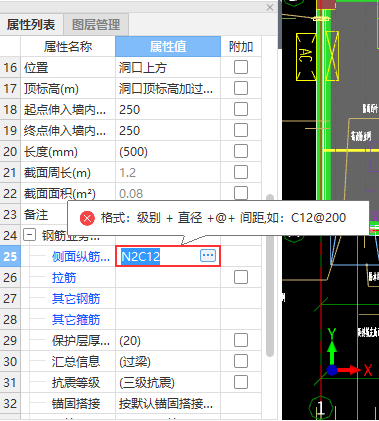This screenshot has height=421, width=379.
Task: Tick 附加 checkbox for 位置 row
Action: [x=241, y=67]
